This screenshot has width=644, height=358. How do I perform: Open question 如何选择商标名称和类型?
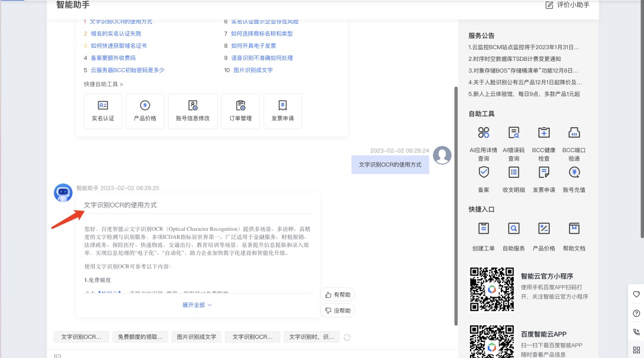pos(262,33)
